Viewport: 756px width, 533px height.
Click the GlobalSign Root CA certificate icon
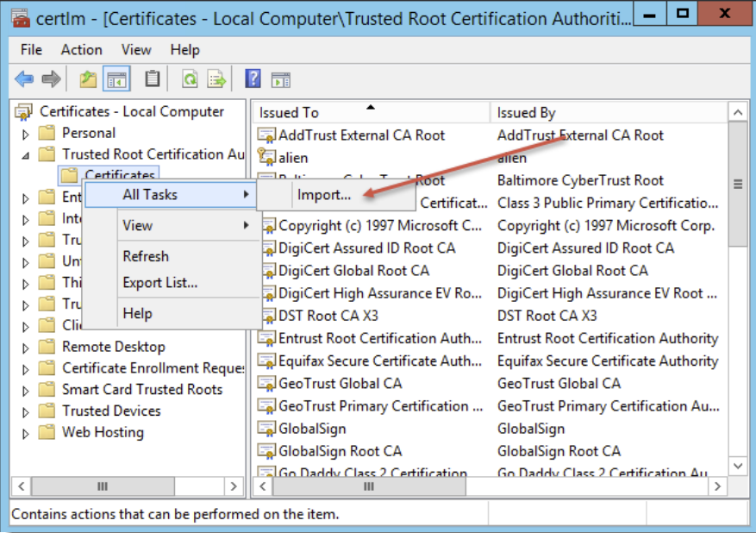[x=266, y=451]
